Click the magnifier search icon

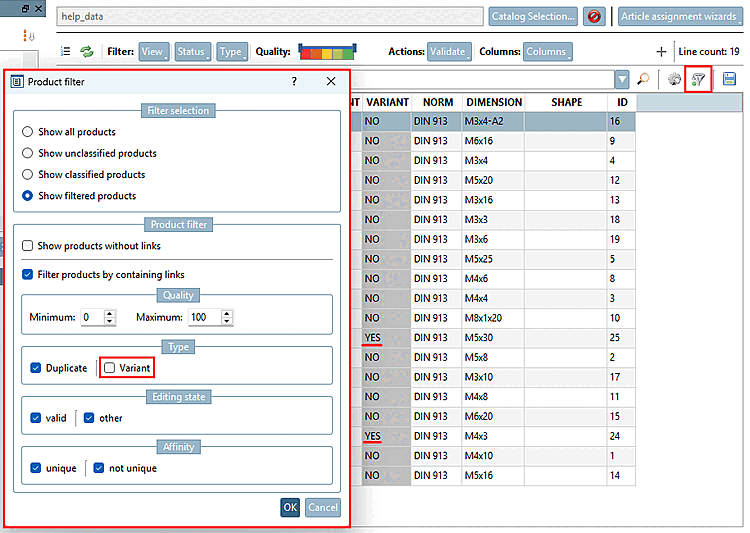click(643, 79)
